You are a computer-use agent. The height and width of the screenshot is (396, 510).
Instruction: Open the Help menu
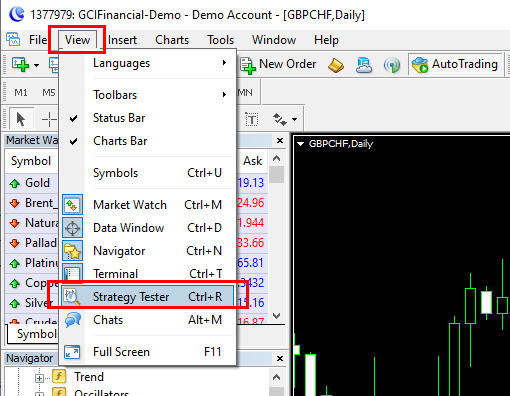point(326,40)
